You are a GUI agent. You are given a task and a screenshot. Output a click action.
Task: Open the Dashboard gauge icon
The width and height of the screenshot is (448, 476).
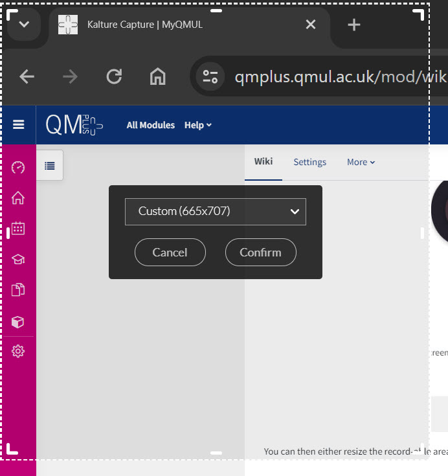click(x=18, y=168)
